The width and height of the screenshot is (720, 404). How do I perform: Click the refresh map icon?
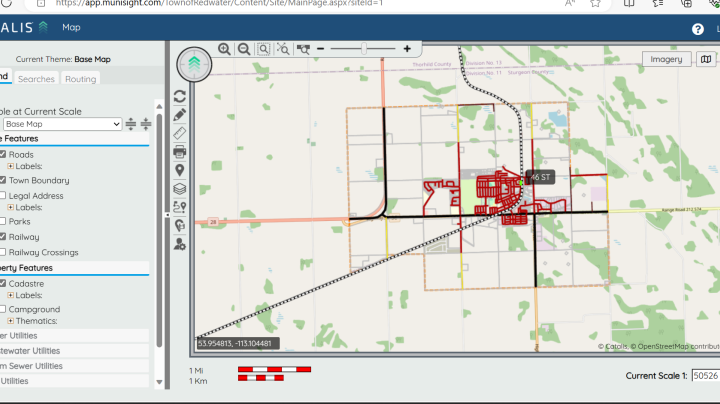click(180, 96)
